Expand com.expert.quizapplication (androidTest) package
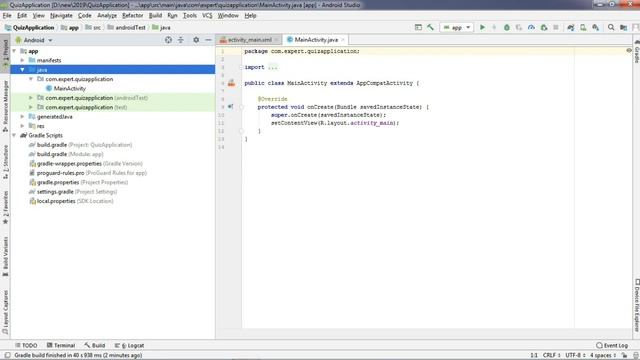The height and width of the screenshot is (360, 640). point(31,98)
